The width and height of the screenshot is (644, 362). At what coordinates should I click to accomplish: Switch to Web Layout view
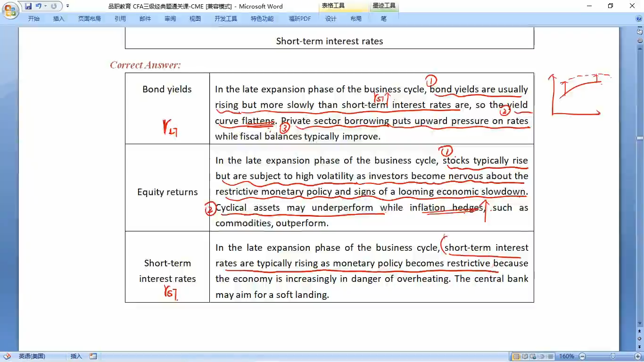click(x=532, y=356)
